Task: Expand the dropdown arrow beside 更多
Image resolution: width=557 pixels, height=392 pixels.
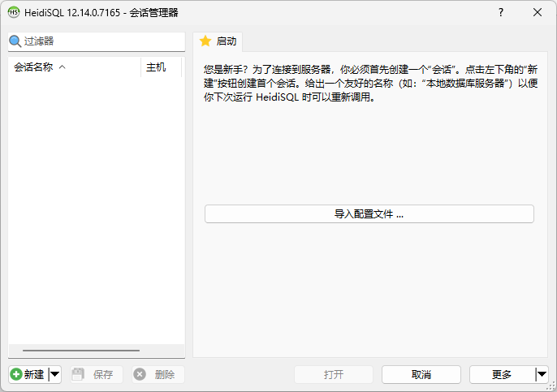Action: click(x=542, y=374)
